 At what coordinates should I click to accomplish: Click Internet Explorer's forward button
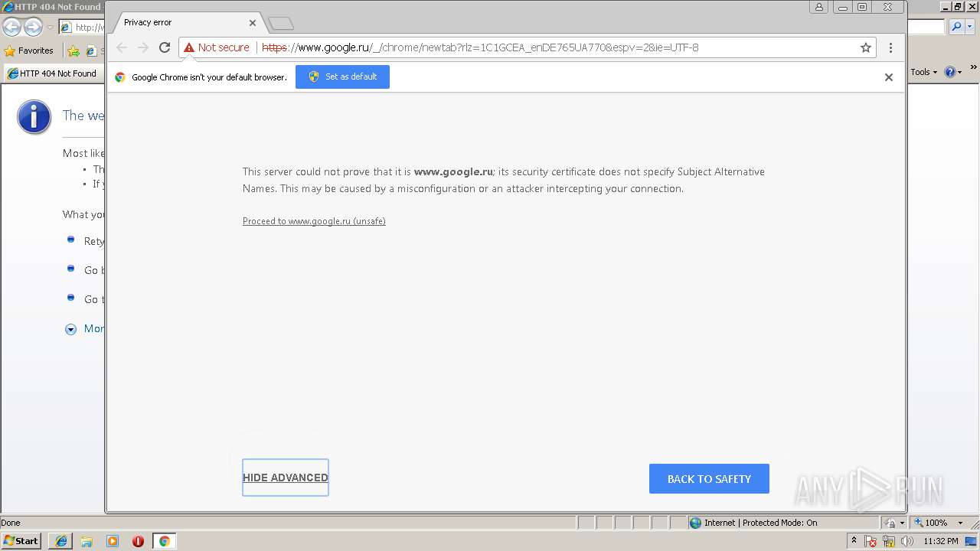[33, 27]
